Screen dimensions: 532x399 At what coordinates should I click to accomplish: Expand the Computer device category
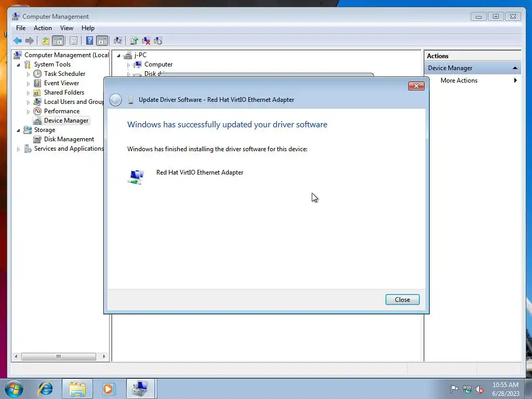pos(129,64)
